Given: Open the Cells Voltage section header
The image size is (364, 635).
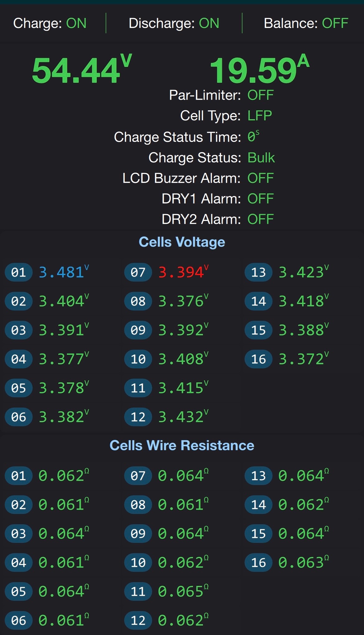Looking at the screenshot, I should pos(182,242).
